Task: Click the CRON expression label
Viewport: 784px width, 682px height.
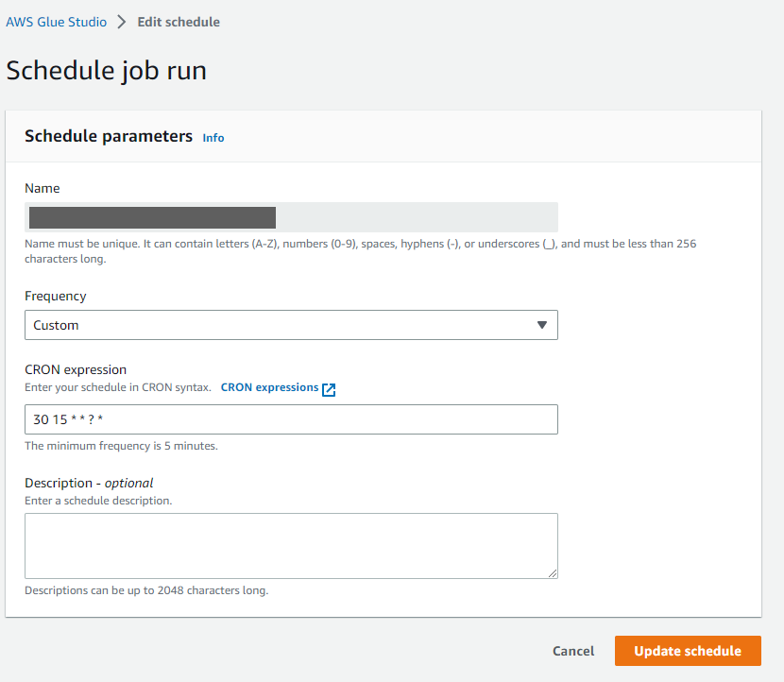Action: pos(76,369)
